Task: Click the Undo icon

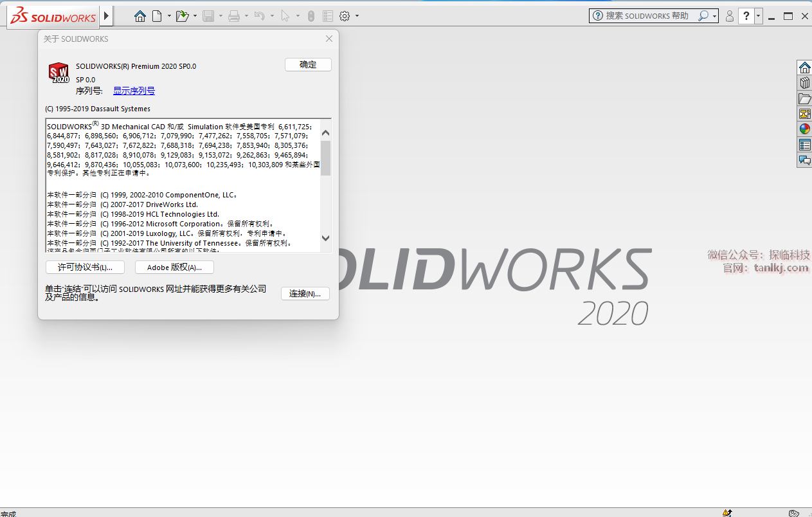Action: (x=260, y=16)
